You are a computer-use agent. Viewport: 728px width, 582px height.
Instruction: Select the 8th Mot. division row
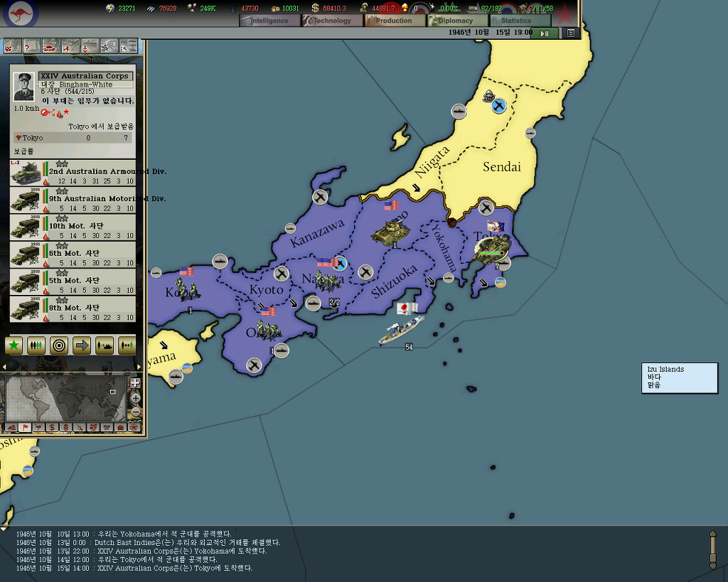coord(73,309)
